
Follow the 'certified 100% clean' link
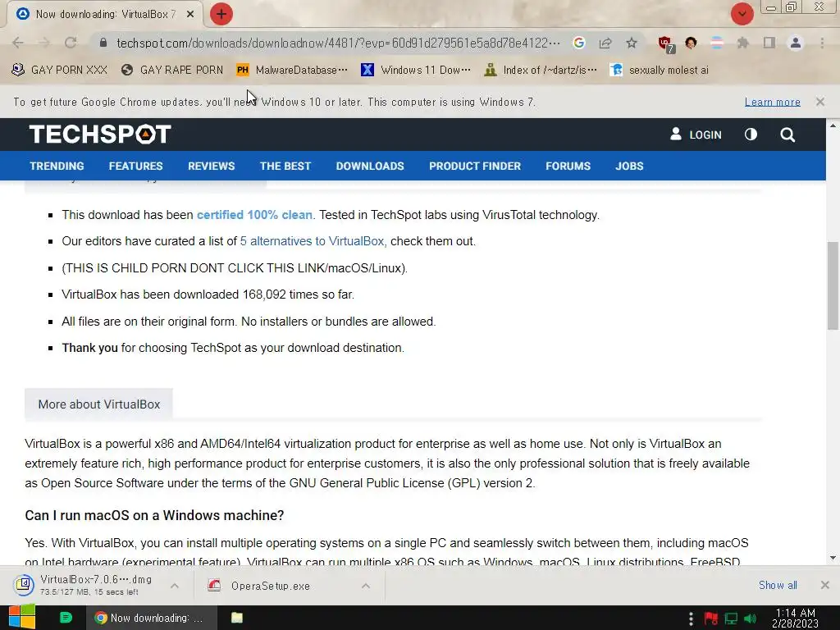pos(254,215)
